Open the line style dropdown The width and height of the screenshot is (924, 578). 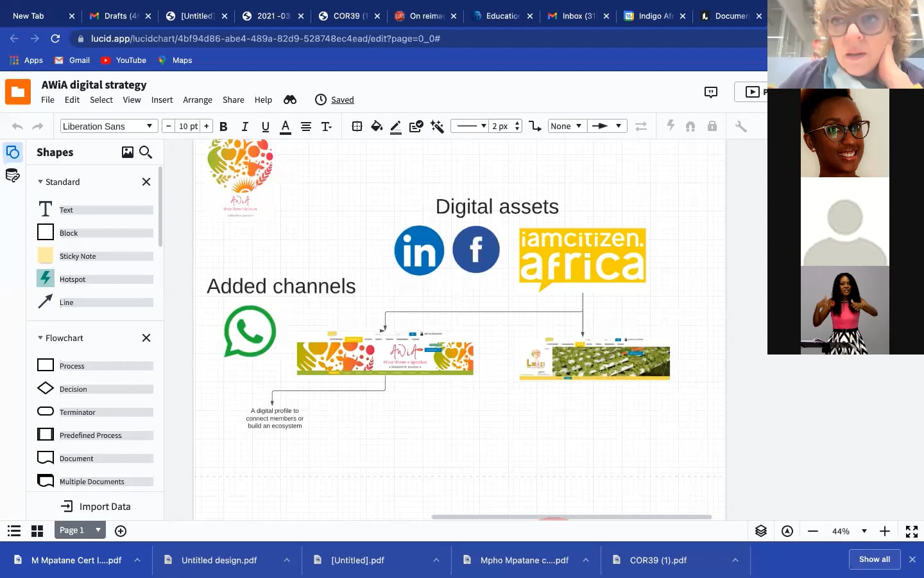[x=470, y=127]
